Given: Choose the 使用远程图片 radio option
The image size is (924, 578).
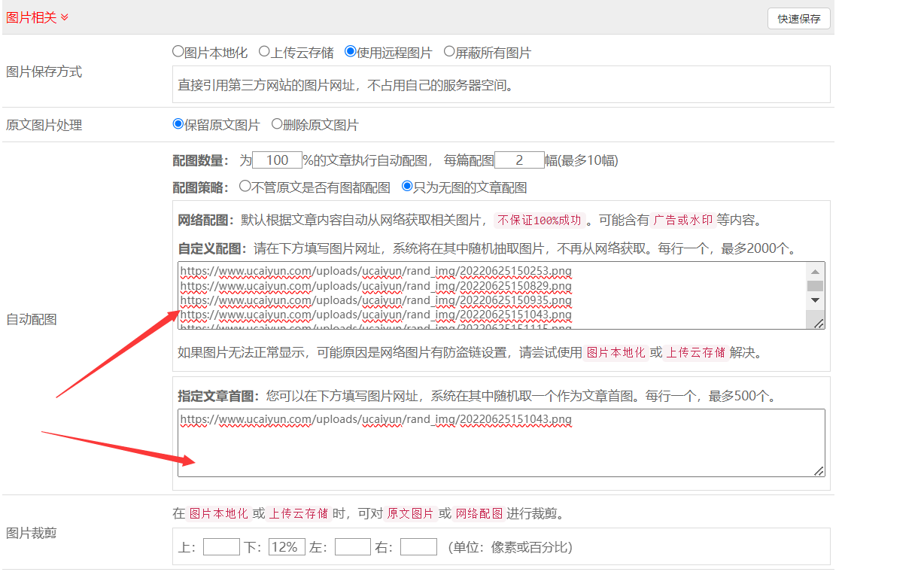Looking at the screenshot, I should (350, 52).
